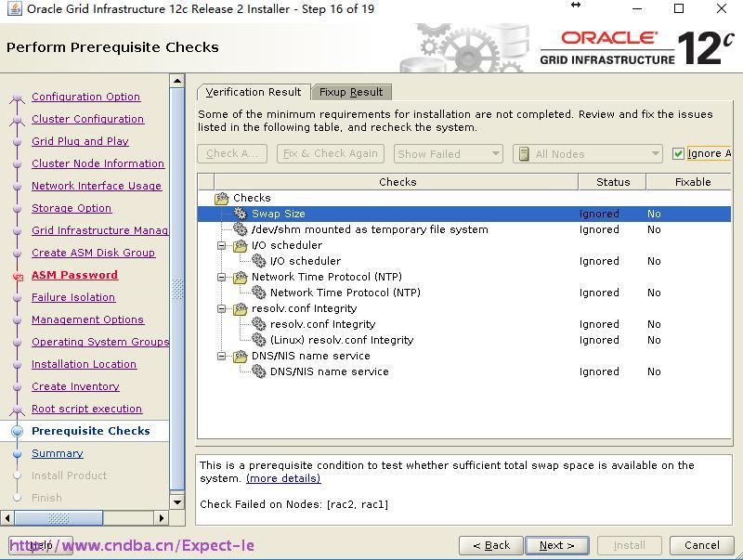Click the I/O scheduler folder icon

pos(241,245)
